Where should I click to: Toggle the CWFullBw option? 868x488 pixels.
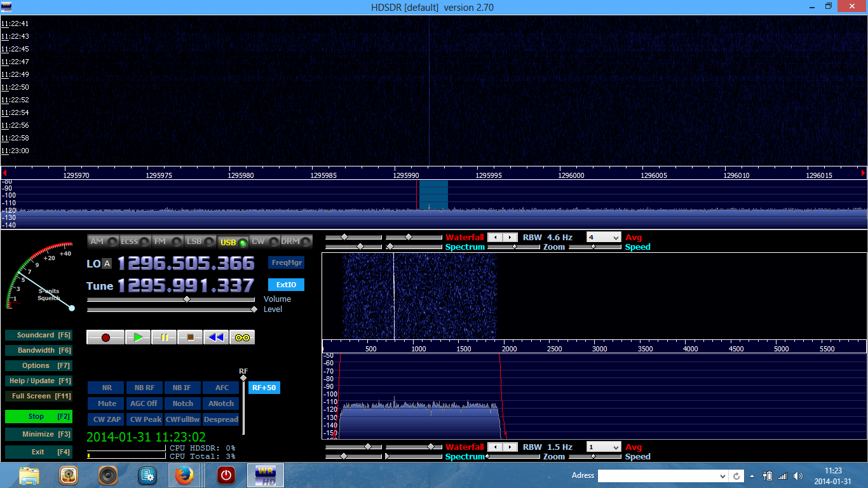tap(182, 419)
